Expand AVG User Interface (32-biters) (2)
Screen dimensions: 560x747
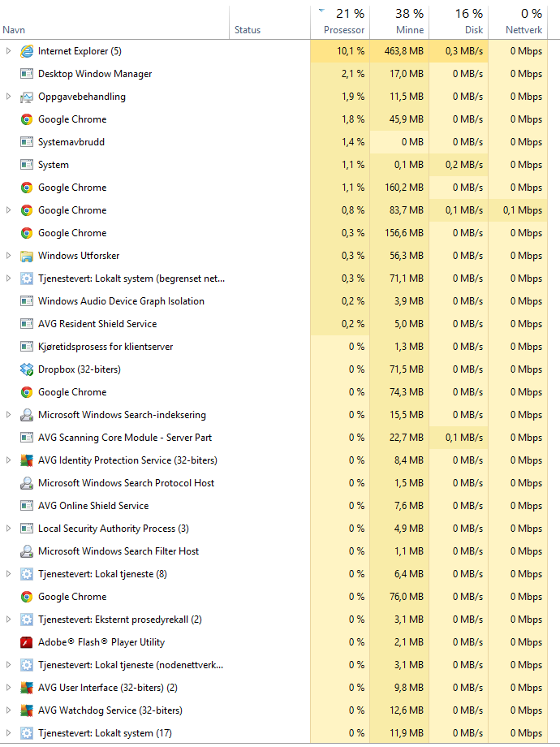point(8,688)
